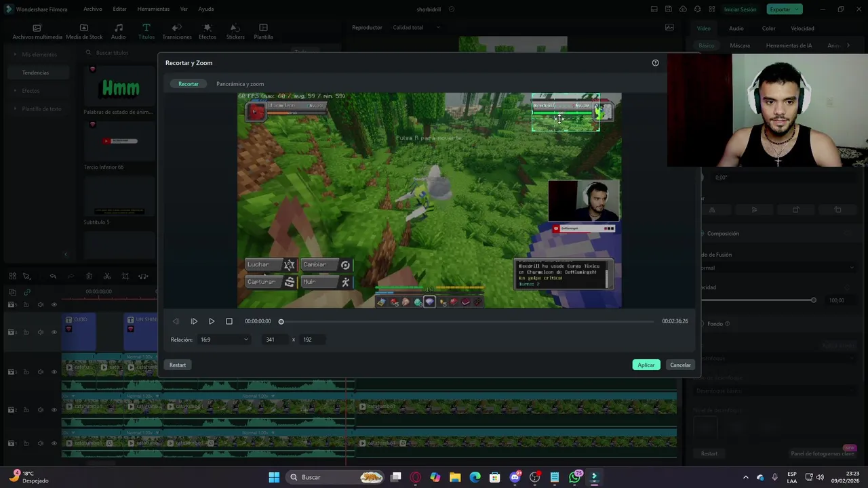868x488 pixels.
Task: Click Restart in crop dialog
Action: tap(178, 365)
